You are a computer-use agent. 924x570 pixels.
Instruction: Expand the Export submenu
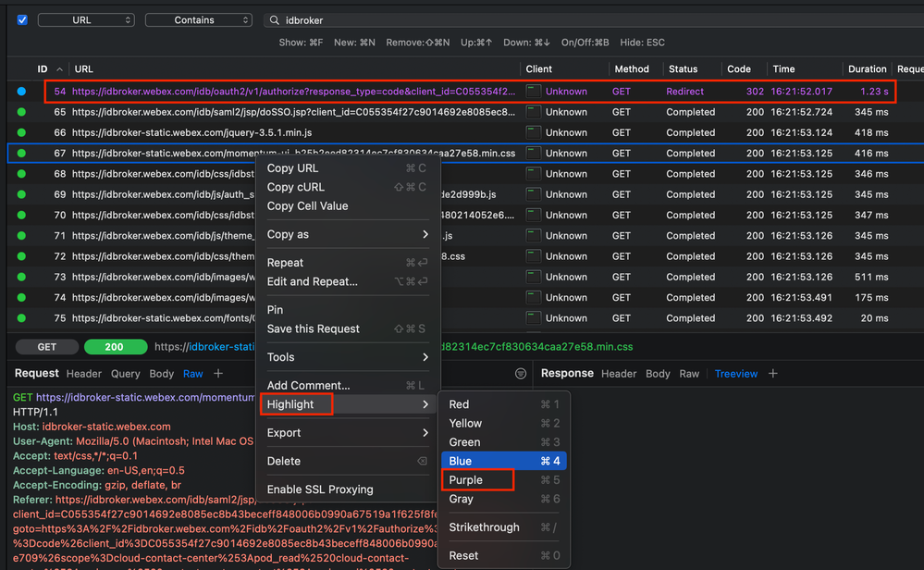348,433
